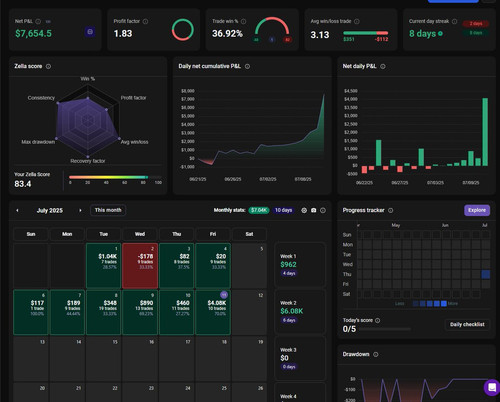
Task: Click the info icon beside Avg win/loss trade
Action: [x=357, y=21]
